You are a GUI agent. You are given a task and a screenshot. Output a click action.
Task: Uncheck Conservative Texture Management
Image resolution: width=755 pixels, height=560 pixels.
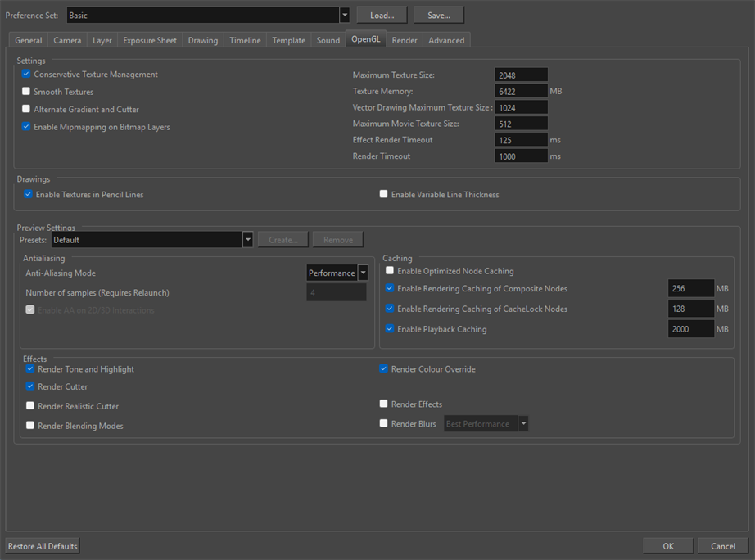(26, 75)
